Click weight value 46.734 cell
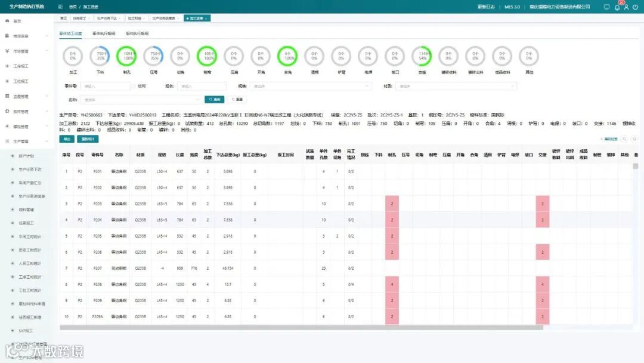Screen dimensions: 644x363 pyautogui.click(x=228, y=269)
